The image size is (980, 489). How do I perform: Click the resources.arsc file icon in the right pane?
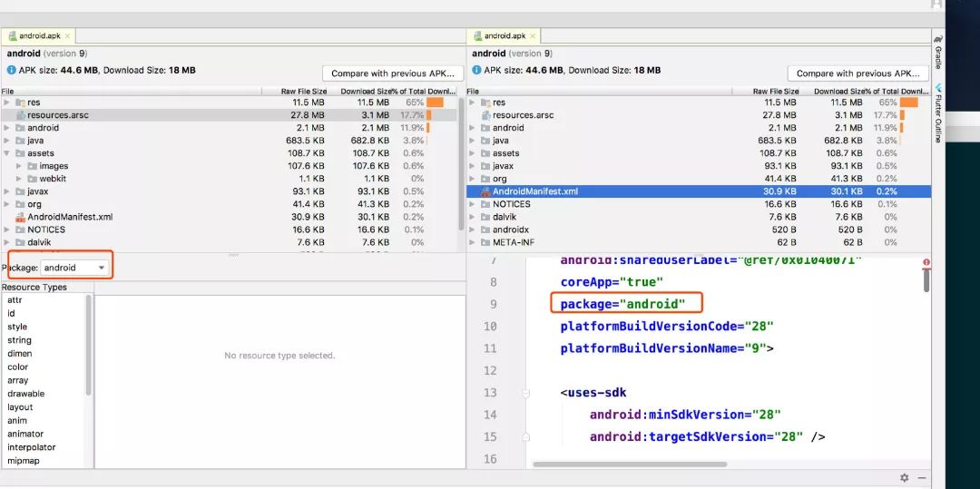pyautogui.click(x=485, y=115)
